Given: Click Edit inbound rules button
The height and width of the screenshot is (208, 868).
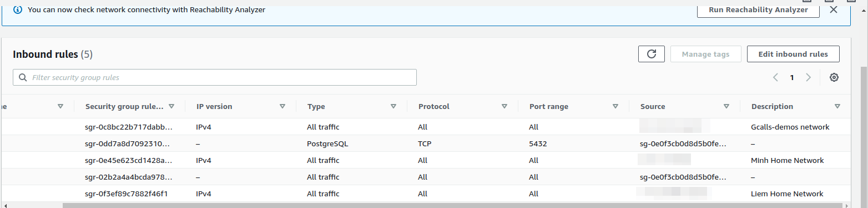Looking at the screenshot, I should [x=793, y=54].
